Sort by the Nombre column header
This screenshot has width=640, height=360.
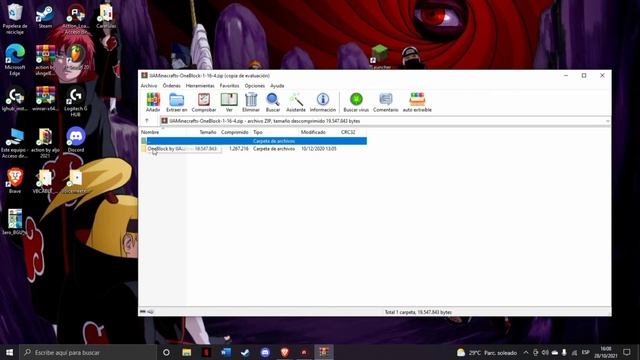163,132
